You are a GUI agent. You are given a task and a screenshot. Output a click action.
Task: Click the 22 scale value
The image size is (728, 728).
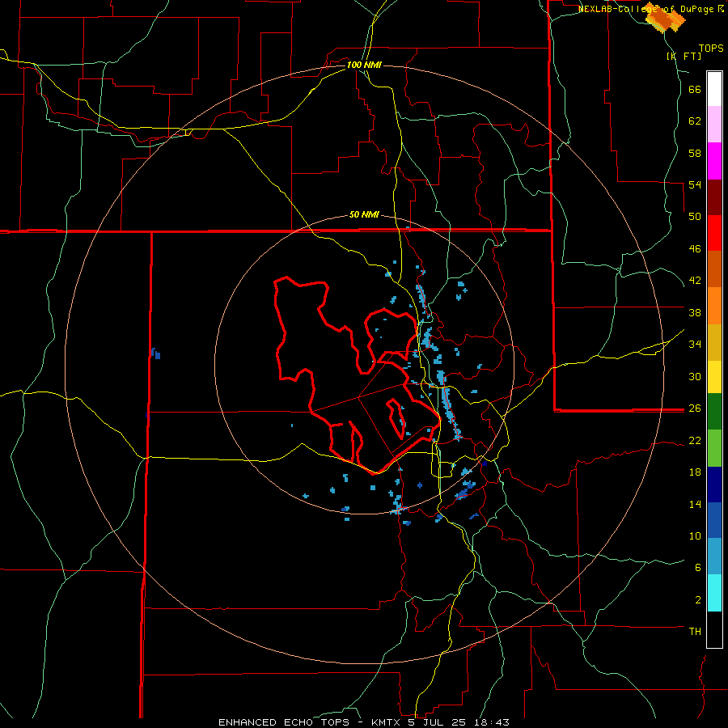point(695,440)
